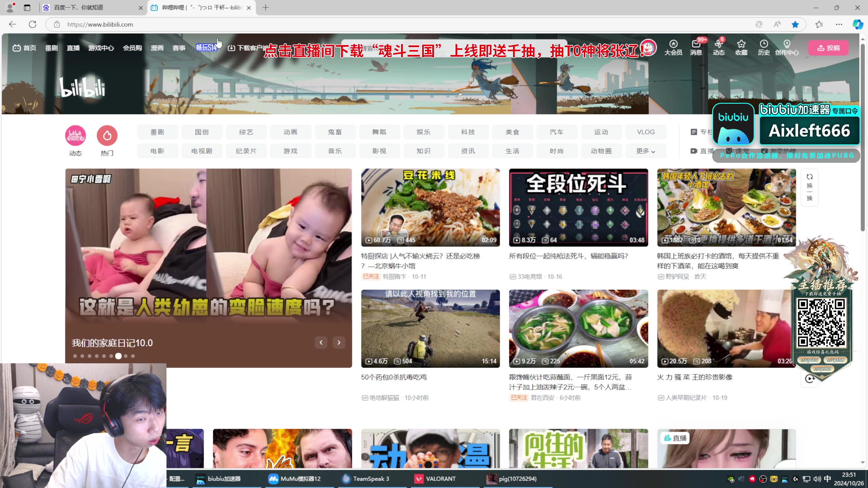Click the bilibili logo on banner
The image size is (868, 488).
[x=82, y=87]
